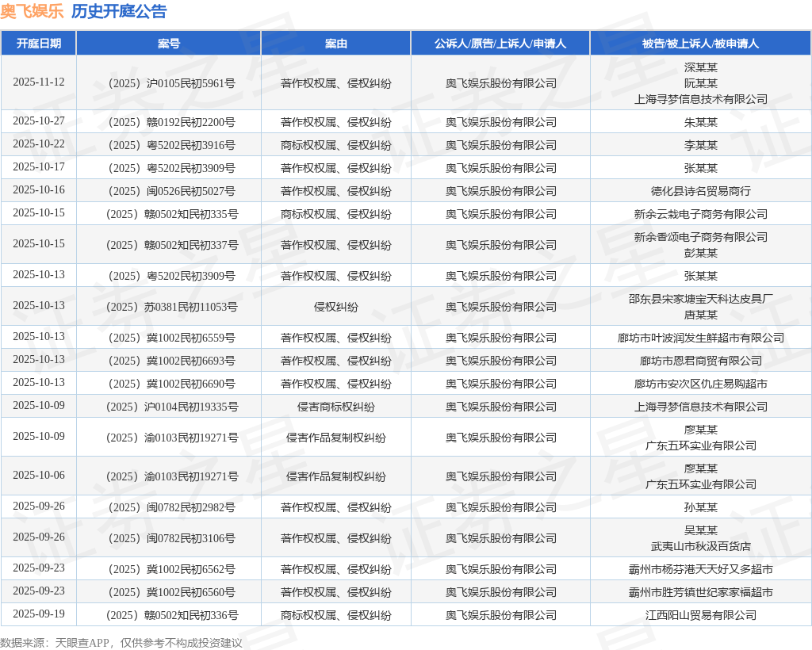Click the date 2025-10-16

39,190
